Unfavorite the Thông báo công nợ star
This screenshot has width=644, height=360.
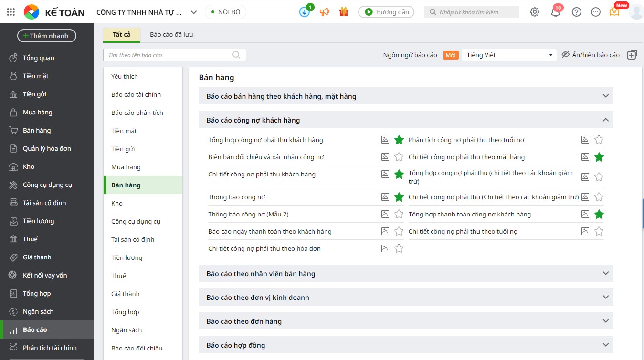399,197
